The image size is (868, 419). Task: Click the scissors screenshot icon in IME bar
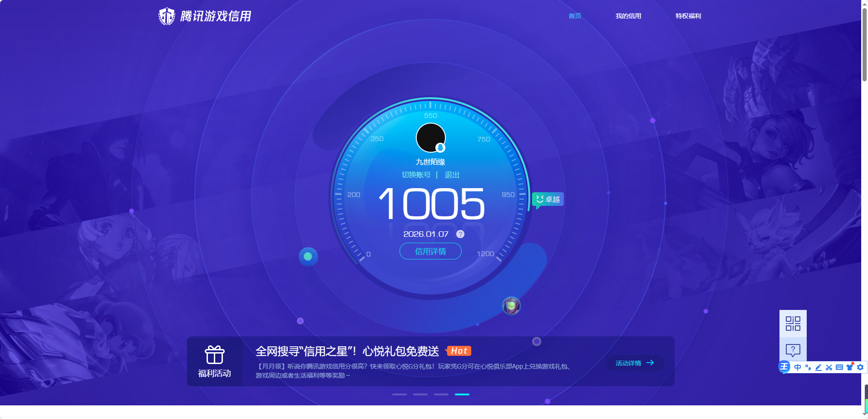(x=829, y=367)
